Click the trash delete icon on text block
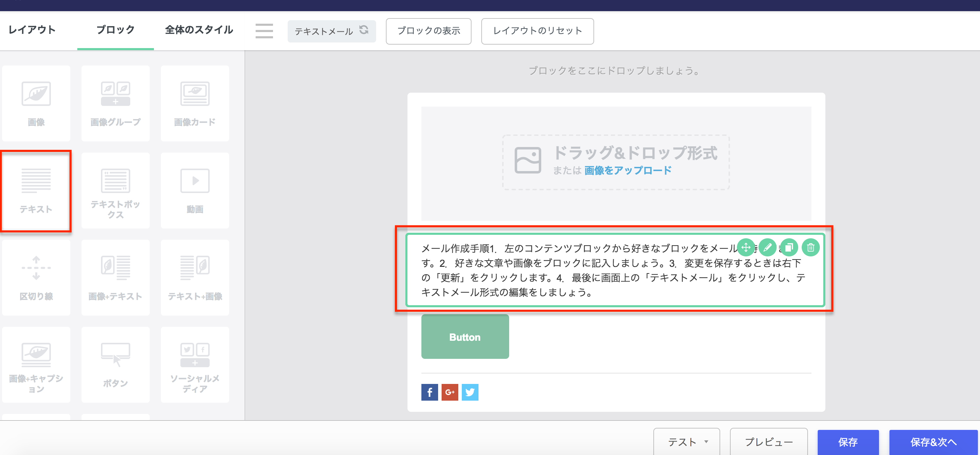Image resolution: width=980 pixels, height=455 pixels. click(811, 248)
